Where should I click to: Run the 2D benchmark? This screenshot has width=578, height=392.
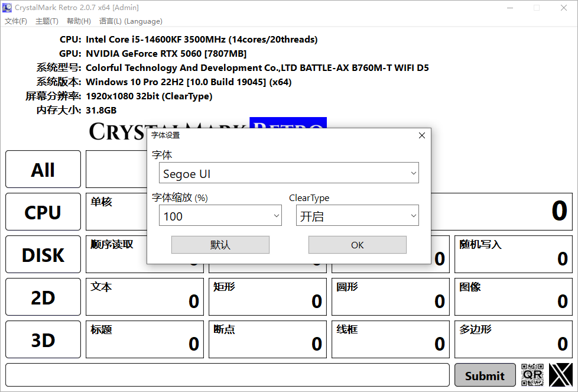point(43,297)
